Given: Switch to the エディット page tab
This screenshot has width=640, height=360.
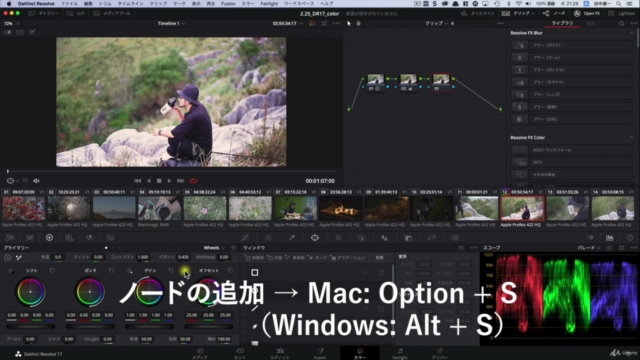Looking at the screenshot, I should 280,353.
